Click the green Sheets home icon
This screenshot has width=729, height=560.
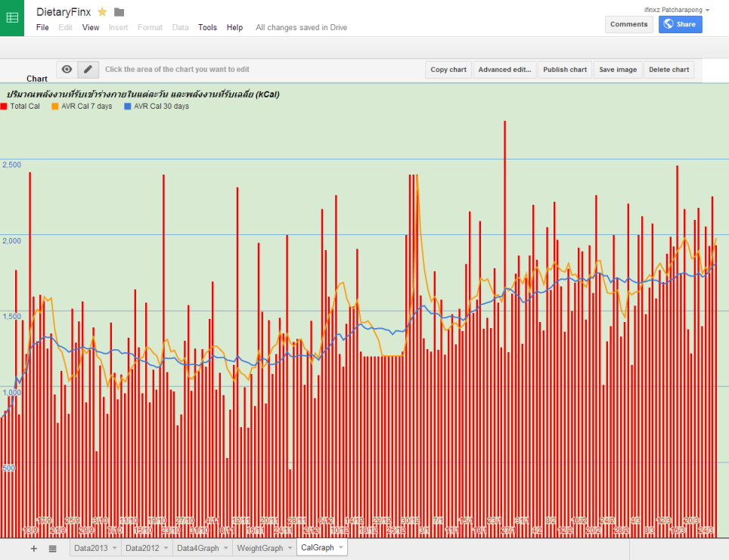pyautogui.click(x=12, y=18)
